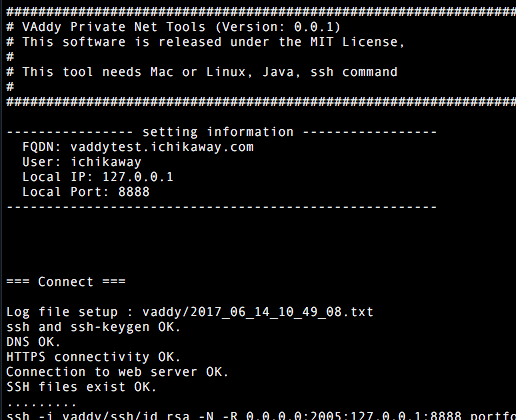Click the FQDN vaddytest.ichikaway.com value
Screen dimensions: 516x420
point(162,147)
